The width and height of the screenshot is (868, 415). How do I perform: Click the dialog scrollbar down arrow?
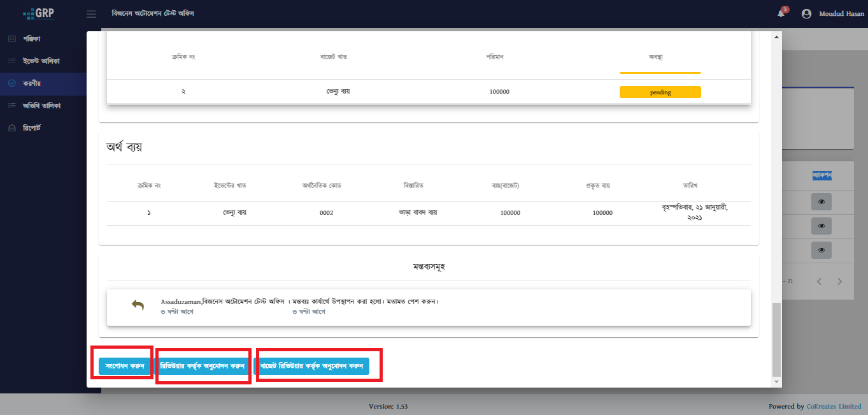776,381
